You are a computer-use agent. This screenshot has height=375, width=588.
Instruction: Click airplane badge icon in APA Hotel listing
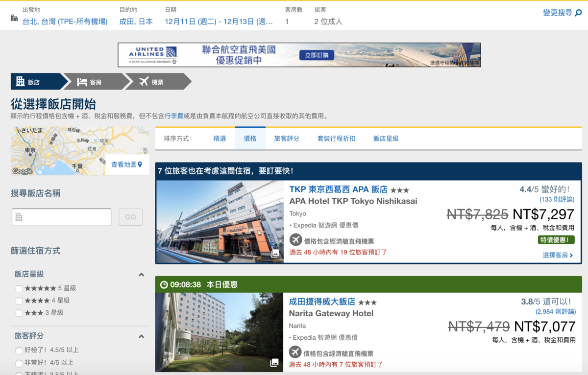click(x=295, y=240)
